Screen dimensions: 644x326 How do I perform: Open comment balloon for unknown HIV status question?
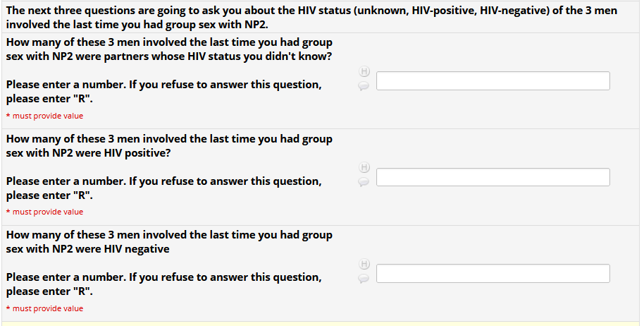point(364,85)
